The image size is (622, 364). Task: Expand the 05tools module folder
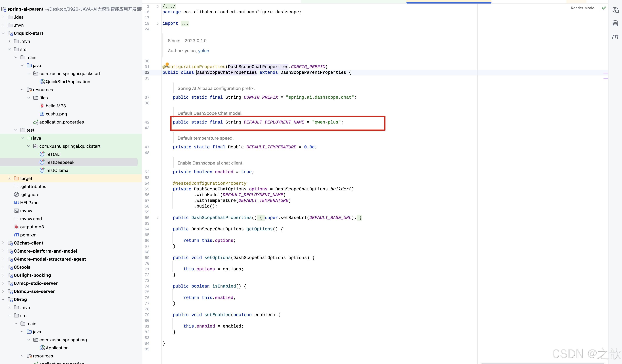[x=3, y=267]
